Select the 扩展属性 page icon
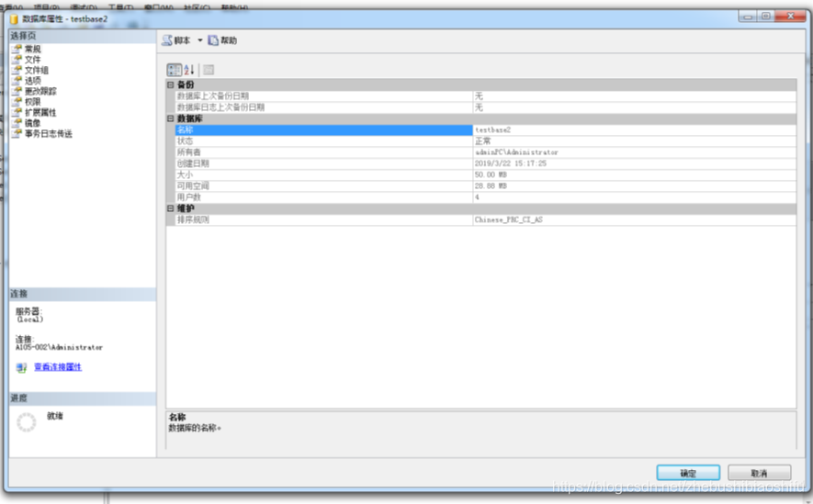 17,112
